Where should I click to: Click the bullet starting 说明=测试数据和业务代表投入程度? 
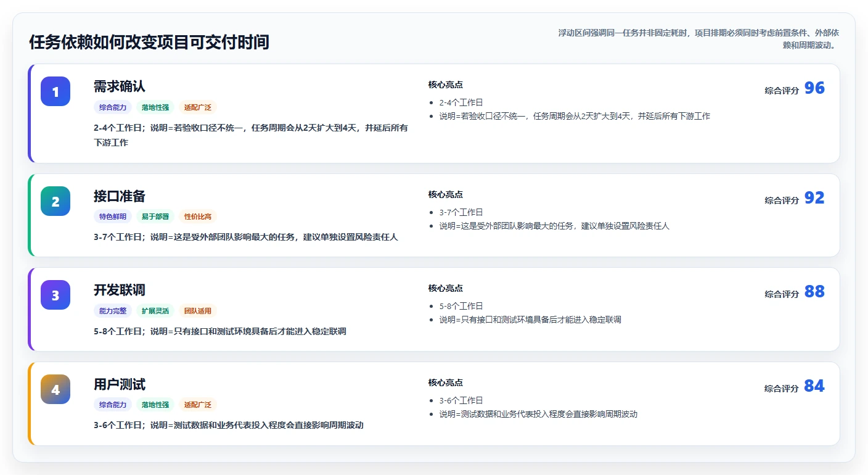538,414
